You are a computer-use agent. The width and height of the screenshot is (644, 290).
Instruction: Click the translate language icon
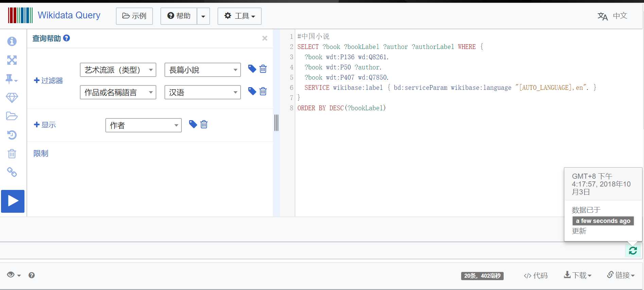[x=603, y=16]
